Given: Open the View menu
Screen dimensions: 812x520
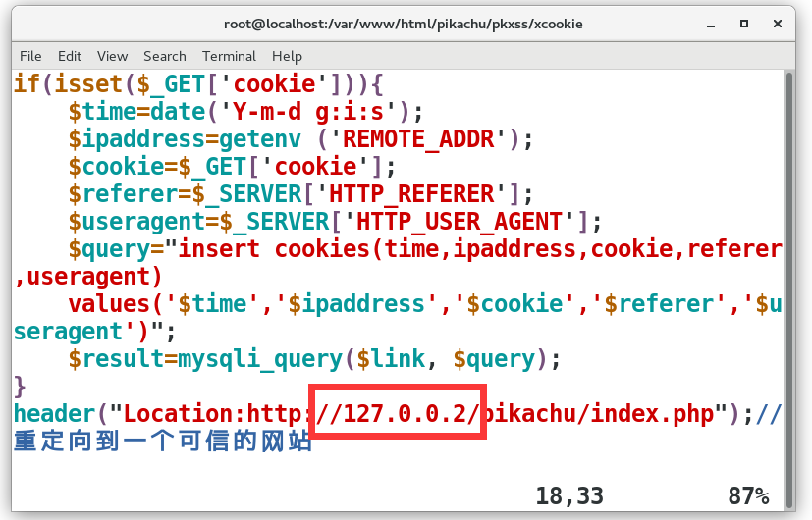Looking at the screenshot, I should (112, 56).
